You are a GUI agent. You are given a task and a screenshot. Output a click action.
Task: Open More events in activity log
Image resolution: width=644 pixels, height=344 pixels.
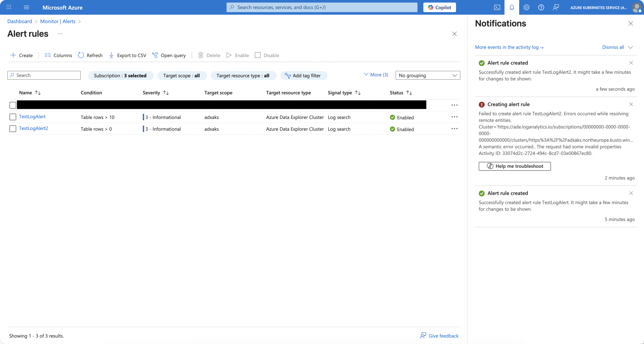tap(509, 47)
